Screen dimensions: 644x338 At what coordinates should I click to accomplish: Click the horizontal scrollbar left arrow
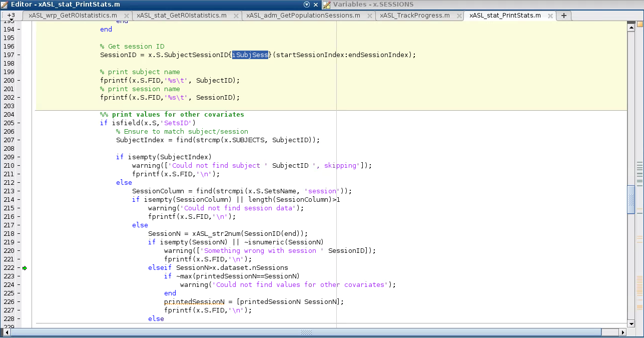[x=7, y=332]
